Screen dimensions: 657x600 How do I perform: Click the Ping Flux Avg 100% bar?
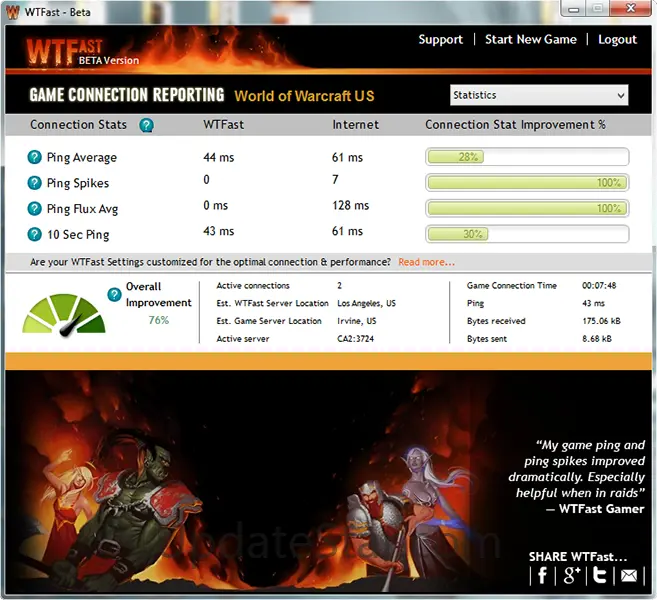click(527, 208)
